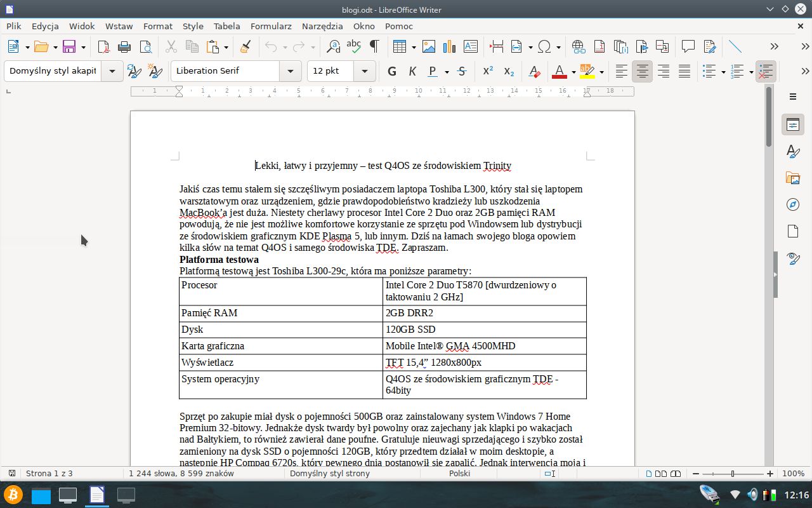The height and width of the screenshot is (508, 812).
Task: Insert a hyperlink
Action: (x=578, y=46)
